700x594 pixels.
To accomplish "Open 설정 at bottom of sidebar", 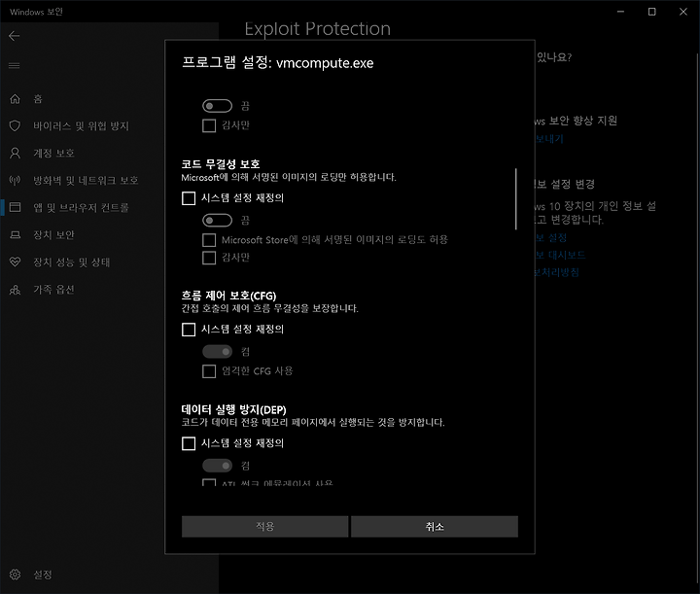I will pyautogui.click(x=43, y=575).
